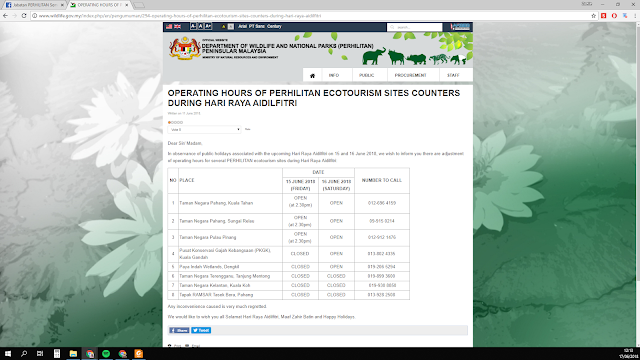Enable high-contrast dark theme swatch

[x=223, y=27]
